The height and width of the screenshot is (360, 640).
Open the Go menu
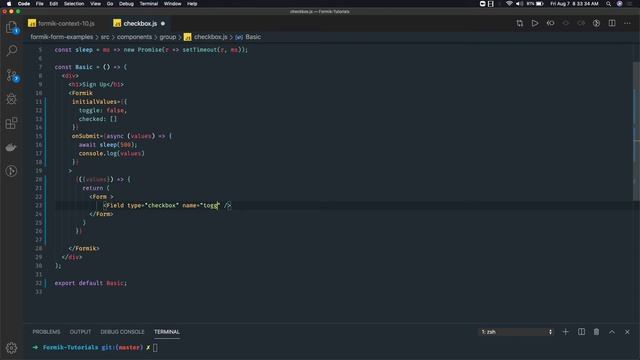tap(110, 4)
